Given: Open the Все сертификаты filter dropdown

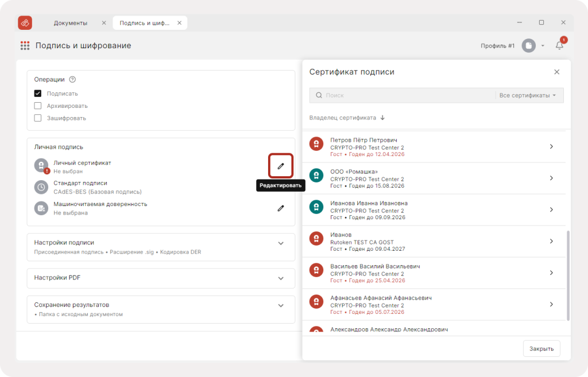Looking at the screenshot, I should click(x=528, y=95).
